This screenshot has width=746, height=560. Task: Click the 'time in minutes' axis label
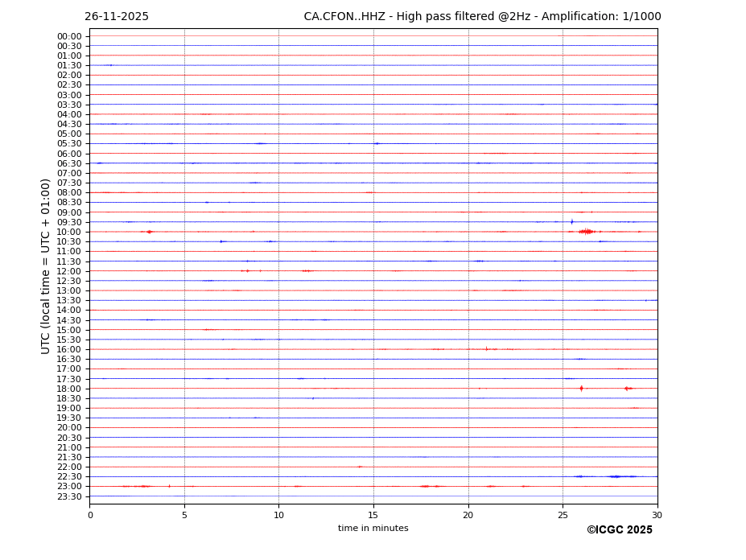click(x=373, y=529)
